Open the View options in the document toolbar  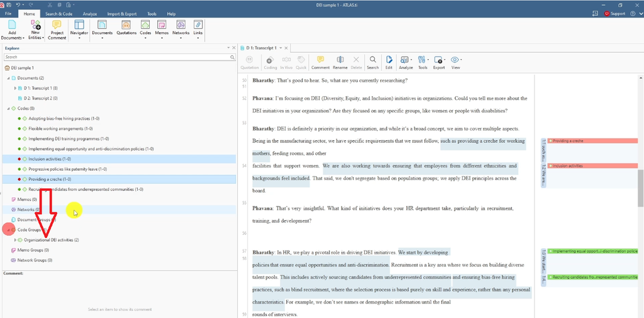point(455,62)
